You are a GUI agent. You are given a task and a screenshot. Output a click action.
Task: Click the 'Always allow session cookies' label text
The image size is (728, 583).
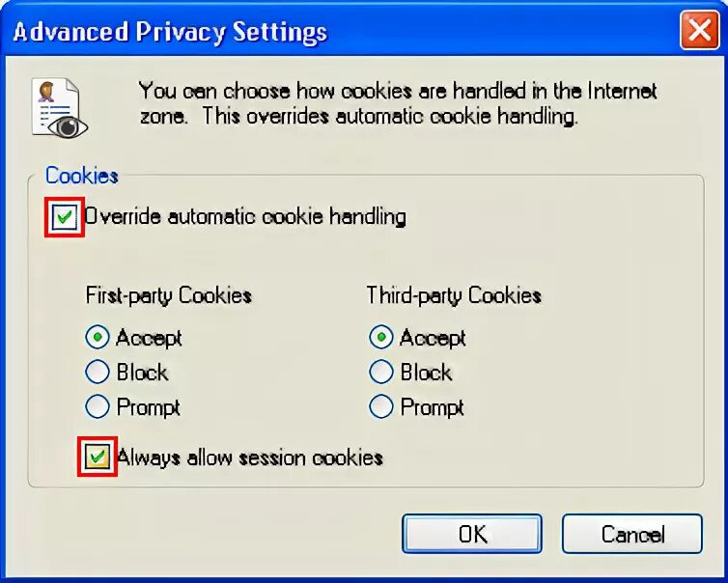click(250, 458)
